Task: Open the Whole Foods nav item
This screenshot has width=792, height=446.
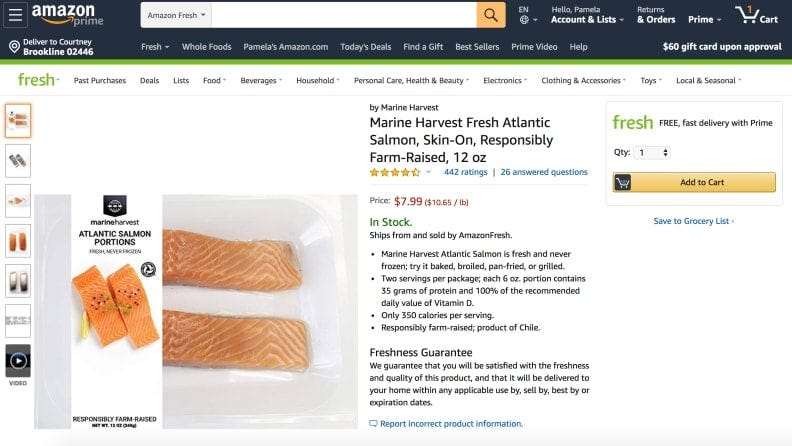Action: coord(206,46)
